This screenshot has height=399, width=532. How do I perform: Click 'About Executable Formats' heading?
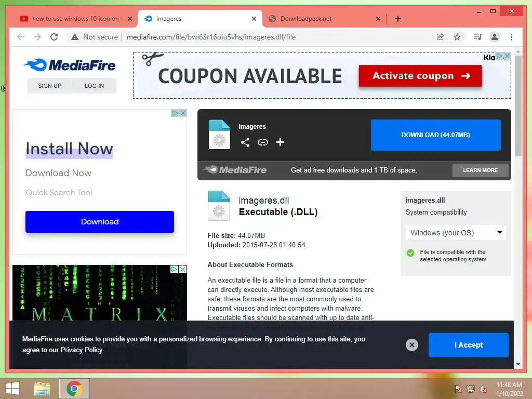pos(250,264)
